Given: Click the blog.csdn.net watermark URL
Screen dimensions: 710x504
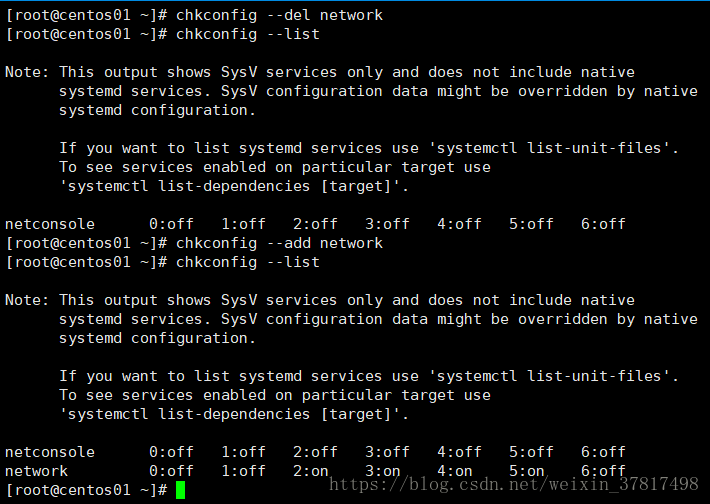Looking at the screenshot, I should pyautogui.click(x=514, y=485).
